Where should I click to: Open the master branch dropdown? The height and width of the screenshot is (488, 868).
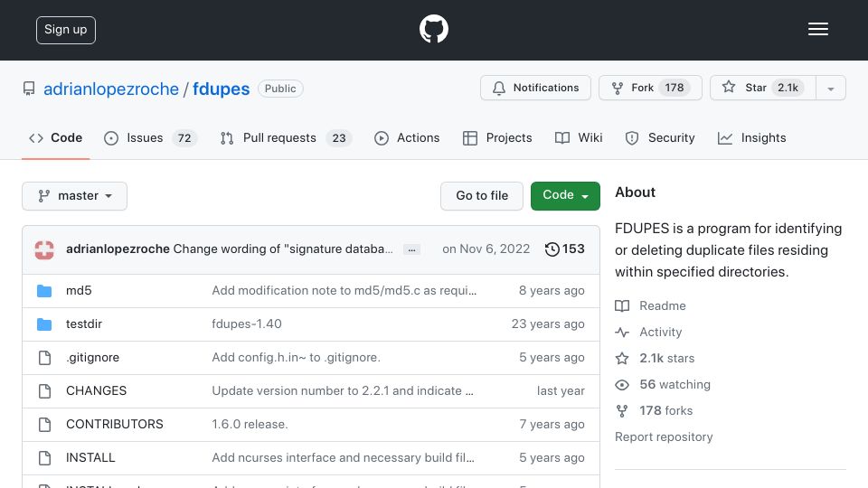click(75, 196)
